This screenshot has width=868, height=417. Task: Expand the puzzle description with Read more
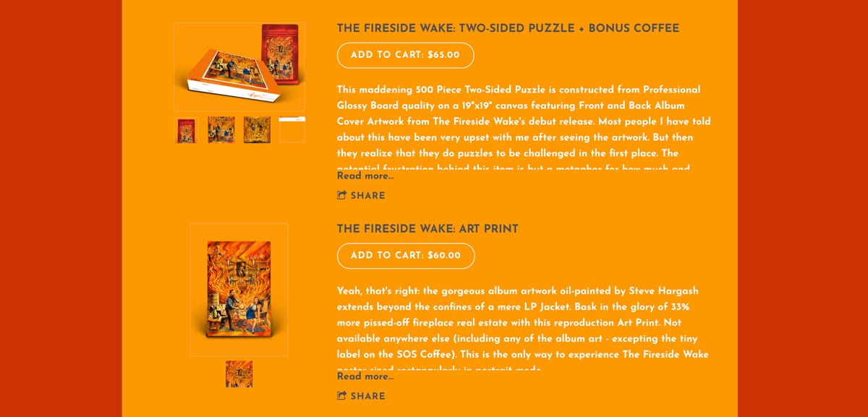365,176
